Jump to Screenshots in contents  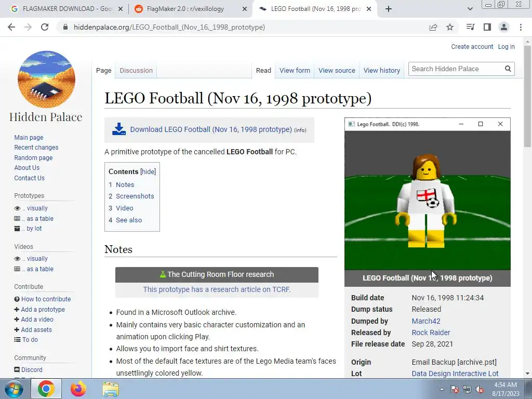[x=135, y=196]
